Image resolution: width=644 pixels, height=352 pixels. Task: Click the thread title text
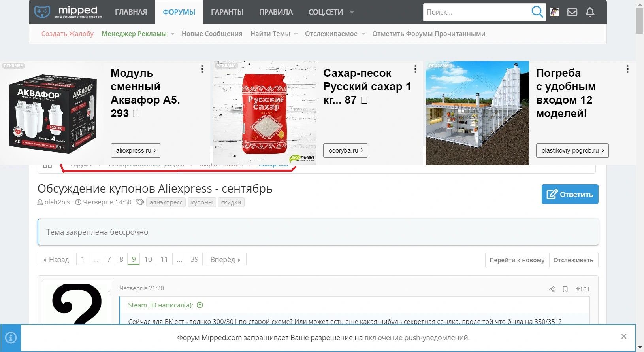click(x=155, y=189)
